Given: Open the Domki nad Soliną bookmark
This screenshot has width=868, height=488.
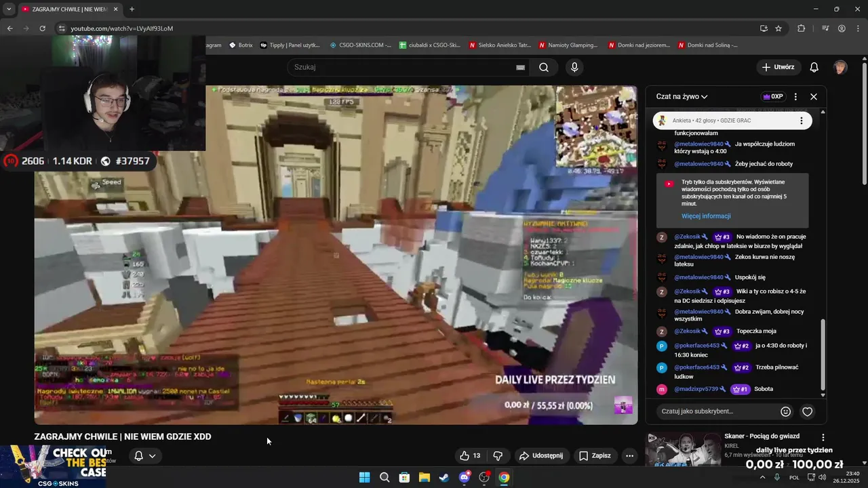Looking at the screenshot, I should coord(708,45).
